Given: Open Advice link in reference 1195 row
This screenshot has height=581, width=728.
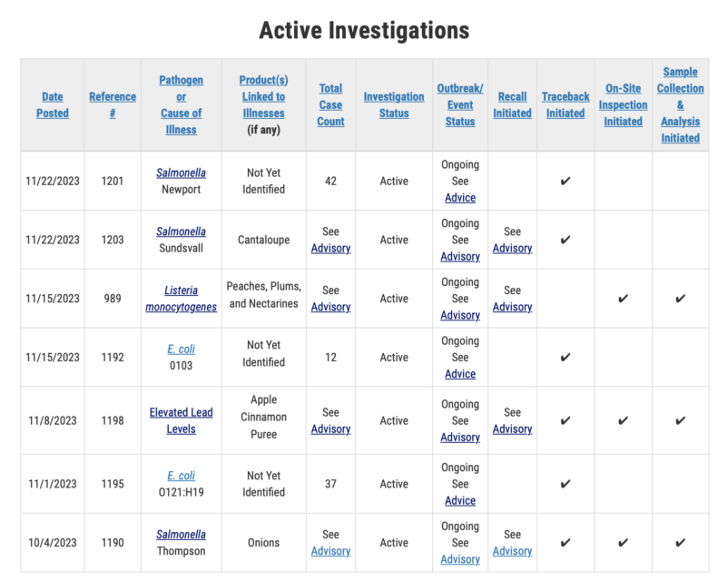Looking at the screenshot, I should [x=460, y=500].
